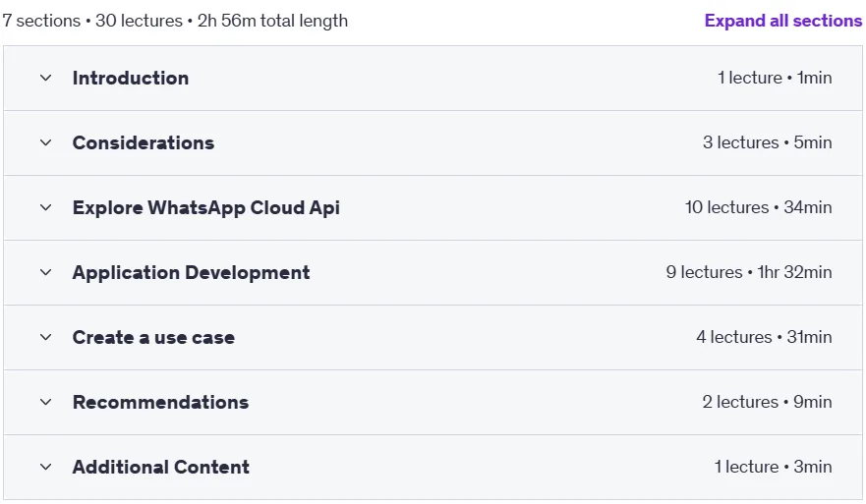Toggle the Application Development chevron
Image resolution: width=866 pixels, height=504 pixels.
click(x=46, y=272)
